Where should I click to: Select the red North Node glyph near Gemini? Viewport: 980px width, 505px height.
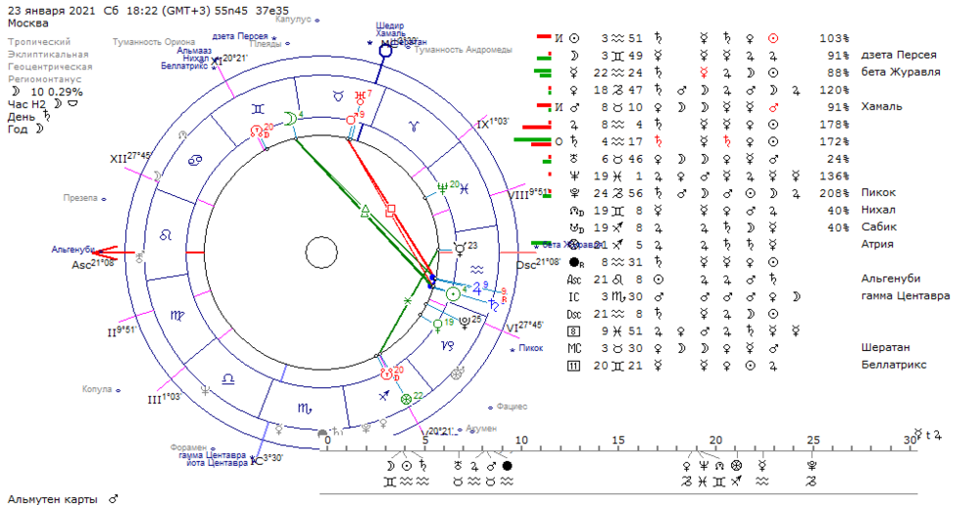tap(257, 131)
